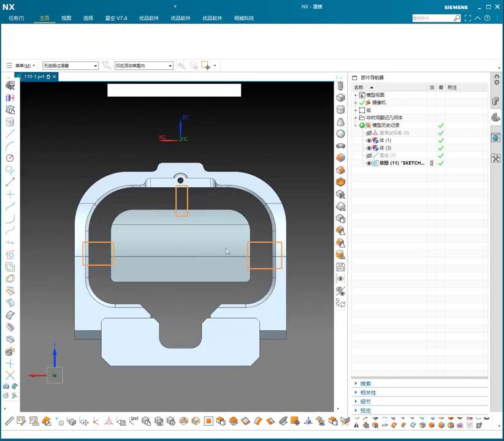Click the cylinder icon in view toolbar
This screenshot has width=504, height=441.
tap(341, 110)
